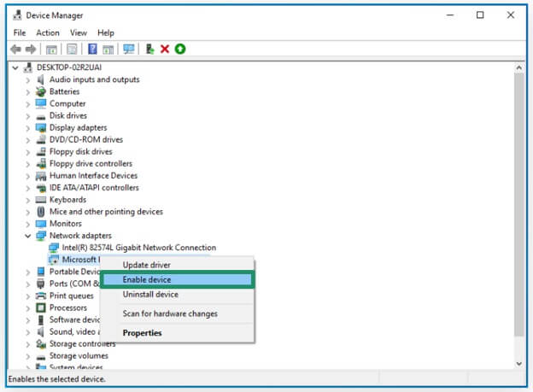533x392 pixels.
Task: Click the Print queues printer icon
Action: (41, 295)
